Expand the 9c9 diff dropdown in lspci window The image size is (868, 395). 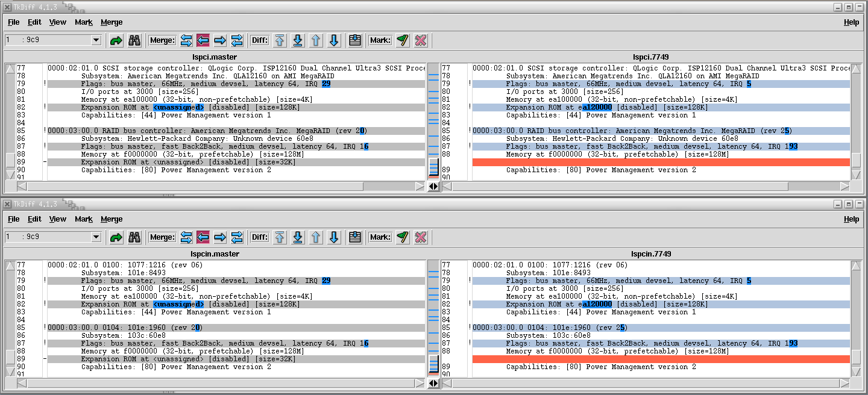point(96,40)
